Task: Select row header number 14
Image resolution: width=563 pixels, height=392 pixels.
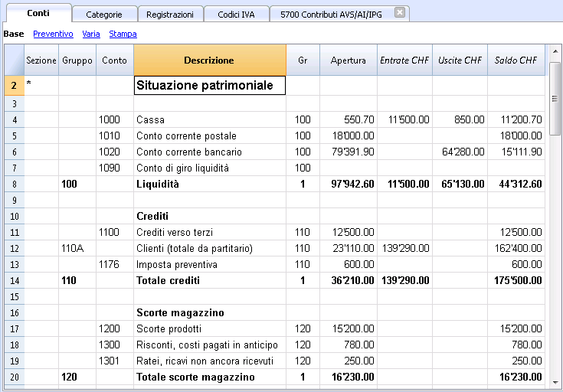Action: tap(15, 280)
